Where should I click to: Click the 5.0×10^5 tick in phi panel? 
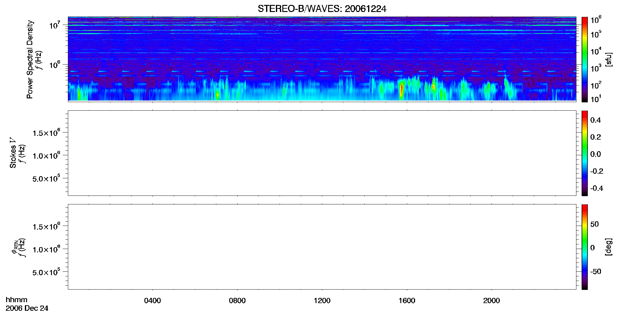pos(46,272)
